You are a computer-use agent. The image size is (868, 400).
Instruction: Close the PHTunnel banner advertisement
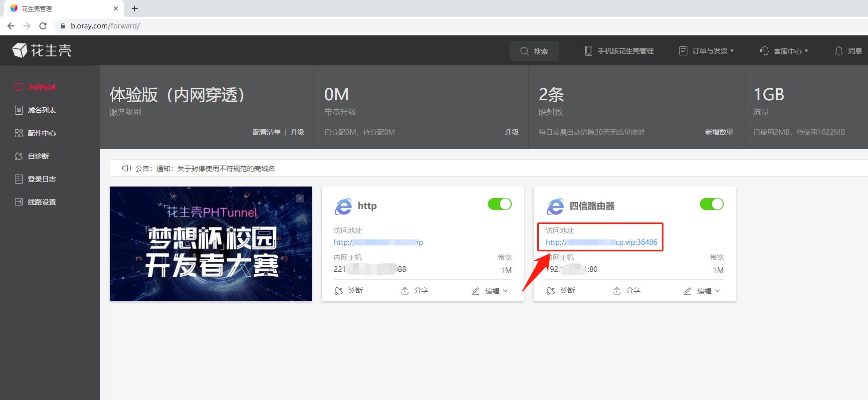300,199
